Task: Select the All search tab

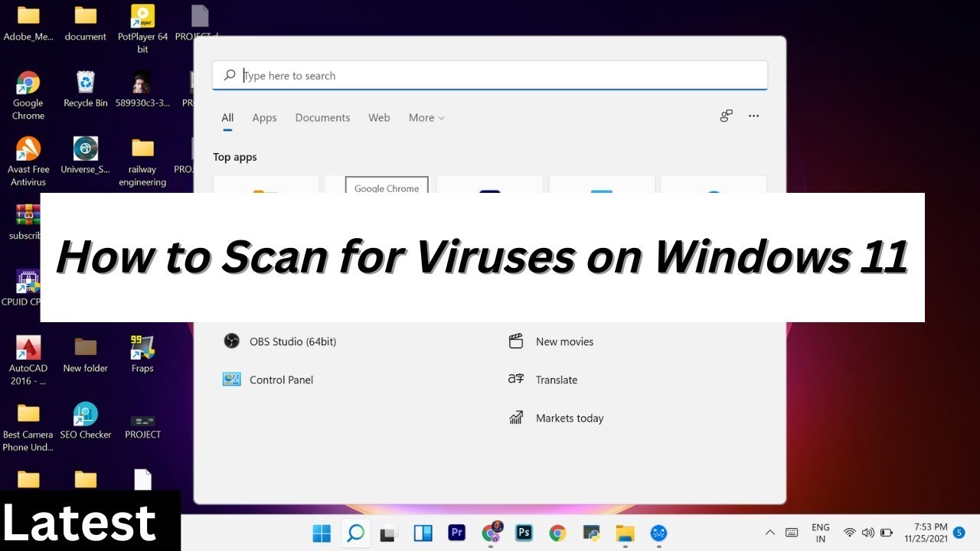Action: coord(227,118)
